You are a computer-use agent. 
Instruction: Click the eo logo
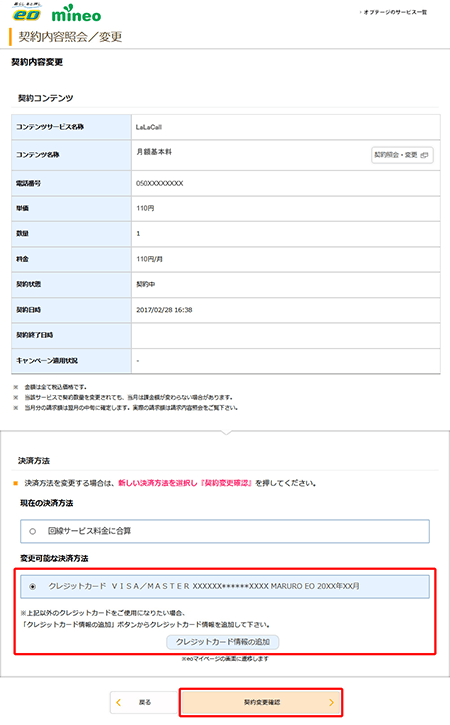27,12
